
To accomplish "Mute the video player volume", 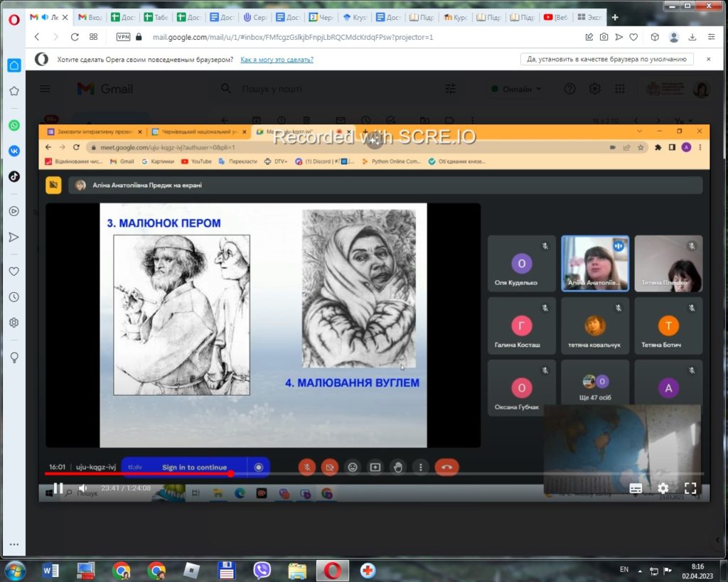I will [x=83, y=488].
